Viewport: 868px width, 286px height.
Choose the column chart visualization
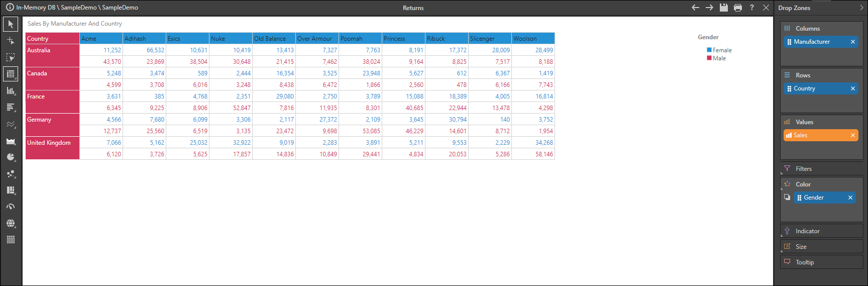point(11,90)
